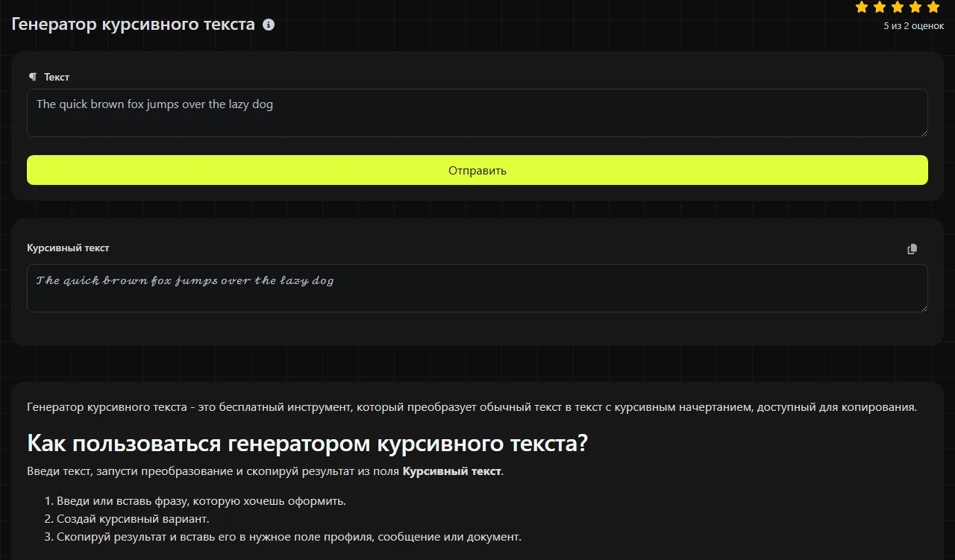Click the paragraph icon next to Текст
The image size is (955, 560).
(x=33, y=77)
